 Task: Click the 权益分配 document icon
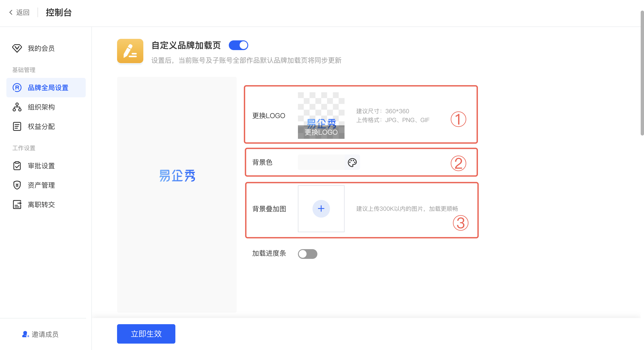tap(17, 126)
